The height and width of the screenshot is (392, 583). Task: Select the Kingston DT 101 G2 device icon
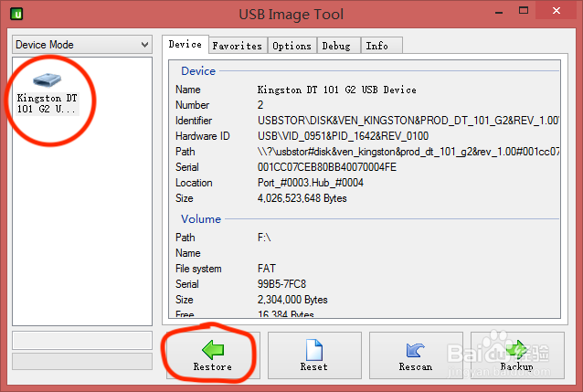click(47, 79)
